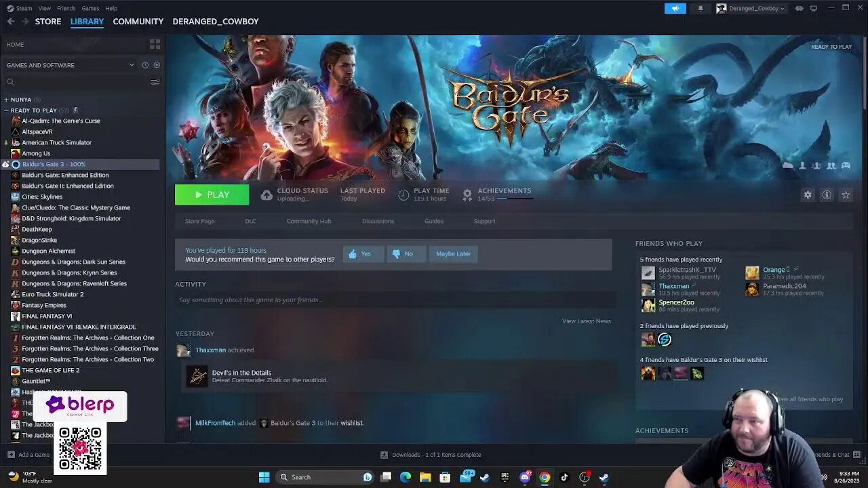Collapse the READY TO PLAY collection

pos(6,110)
